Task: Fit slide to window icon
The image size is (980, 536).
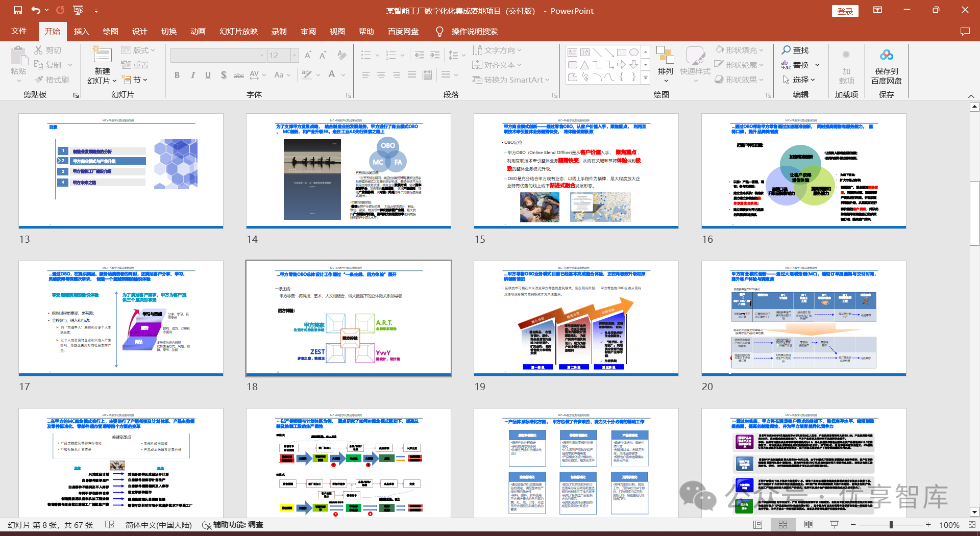Action: (971, 525)
